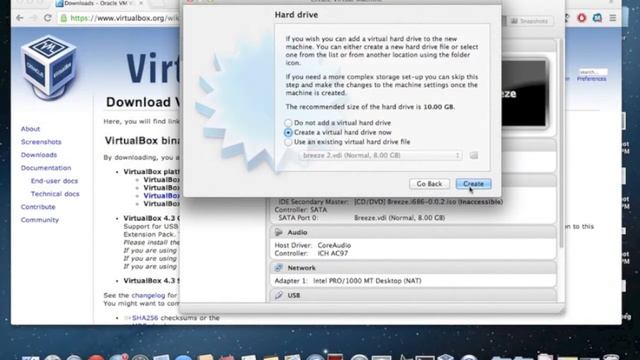Click the Snapshots button in VirtualBox Manager
Image resolution: width=640 pixels, height=360 pixels.
pyautogui.click(x=530, y=21)
